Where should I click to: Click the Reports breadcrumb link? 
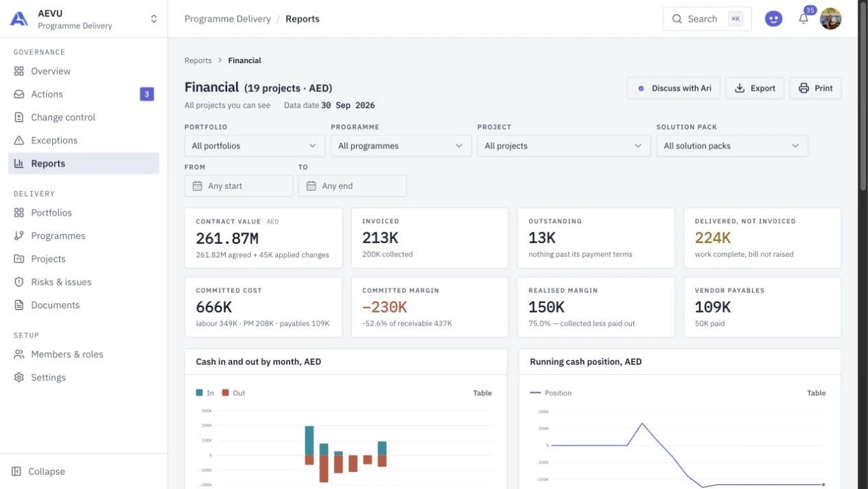[198, 60]
